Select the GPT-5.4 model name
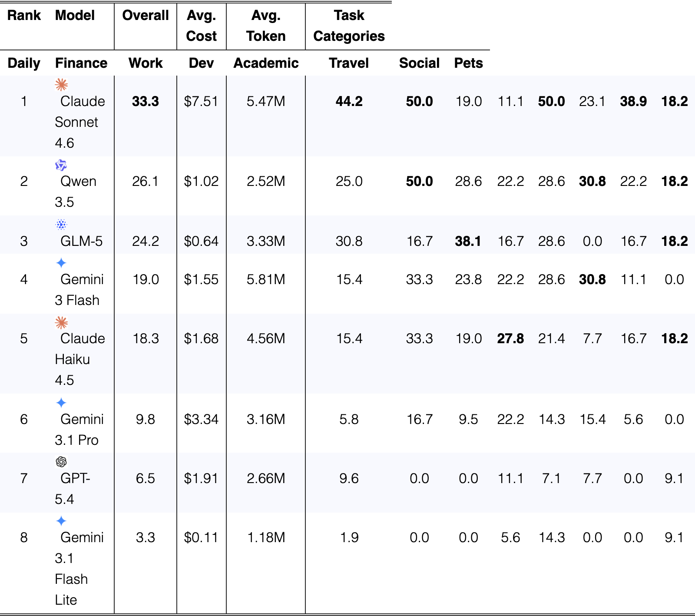Image resolution: width=695 pixels, height=616 pixels. [73, 489]
